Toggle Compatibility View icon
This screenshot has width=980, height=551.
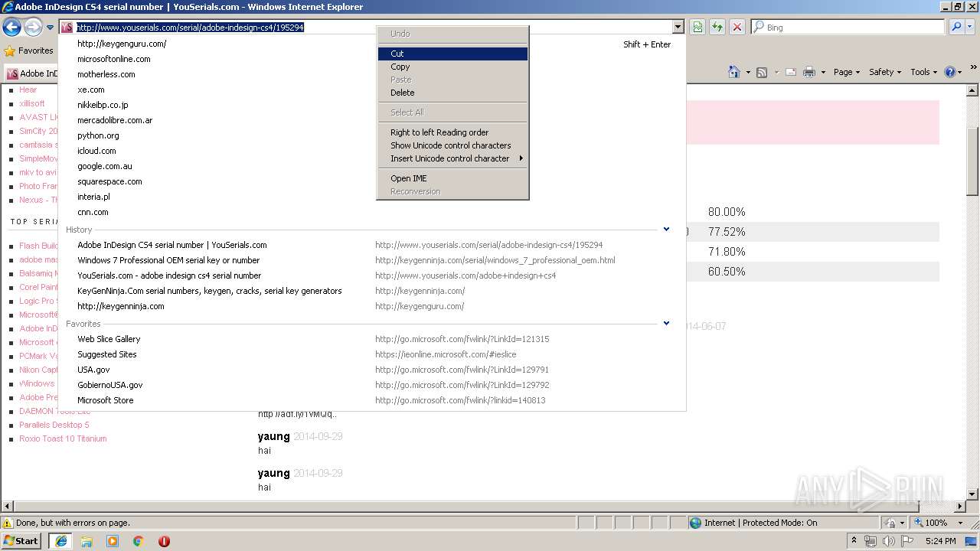697,28
